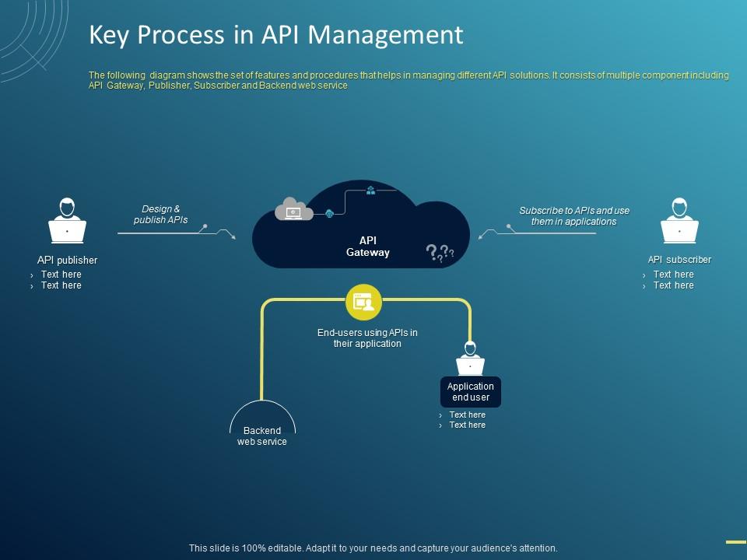Viewport: 747px width, 560px height.
Task: Select the gray cloud laptop icon
Action: pyautogui.click(x=293, y=209)
